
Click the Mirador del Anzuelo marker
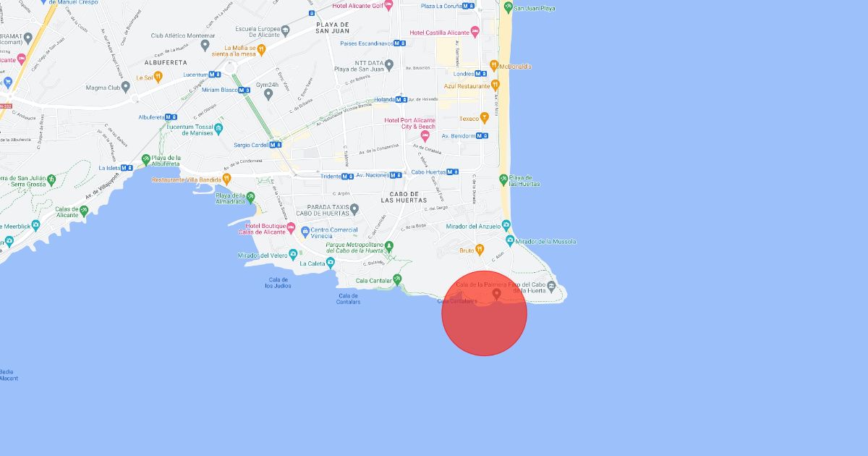click(506, 226)
